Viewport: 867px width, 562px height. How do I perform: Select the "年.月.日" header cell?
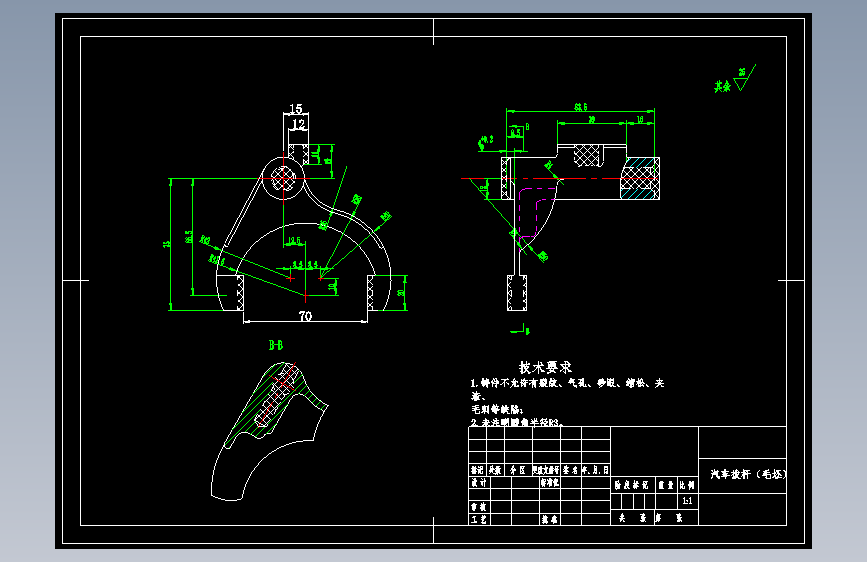pyautogui.click(x=596, y=470)
